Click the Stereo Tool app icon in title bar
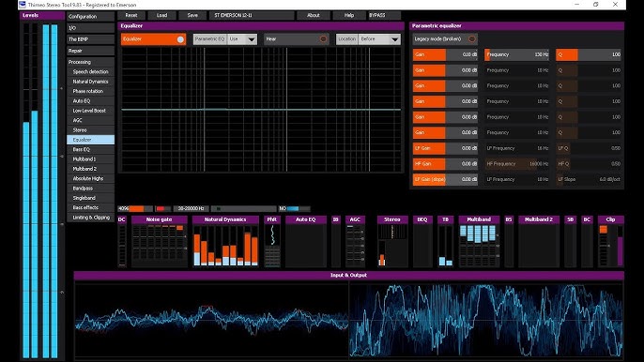This screenshot has width=644, height=362. pos(23,5)
